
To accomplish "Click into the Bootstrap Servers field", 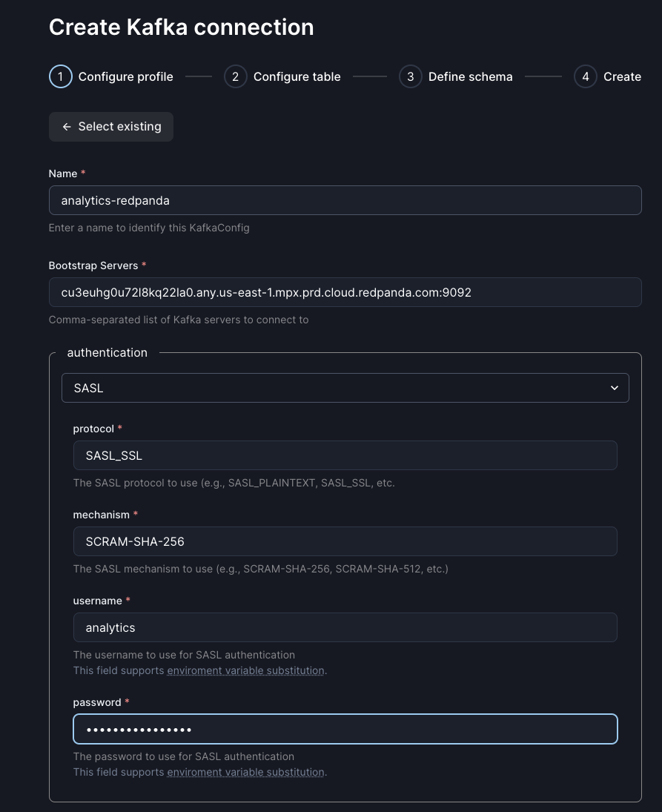I will (345, 292).
